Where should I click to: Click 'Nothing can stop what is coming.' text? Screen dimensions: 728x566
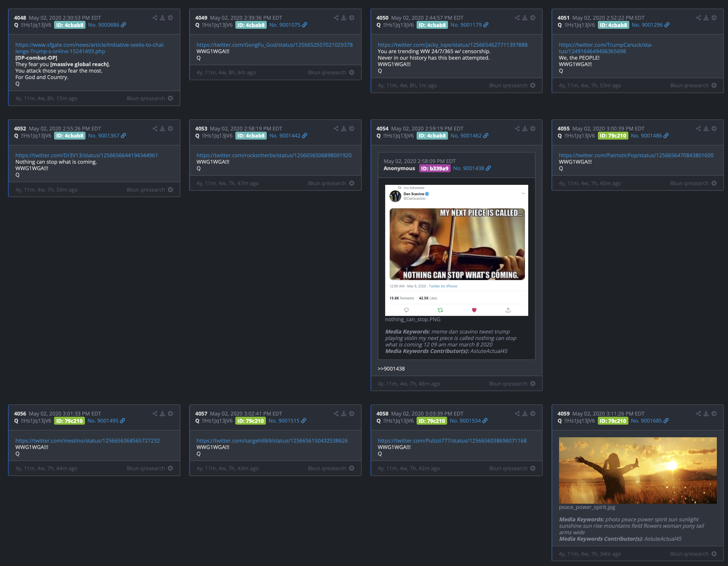(56, 162)
